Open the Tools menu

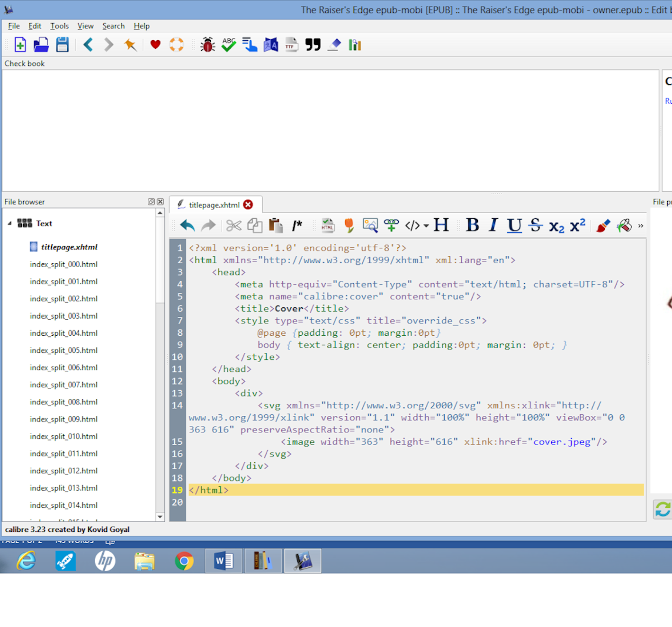(59, 26)
